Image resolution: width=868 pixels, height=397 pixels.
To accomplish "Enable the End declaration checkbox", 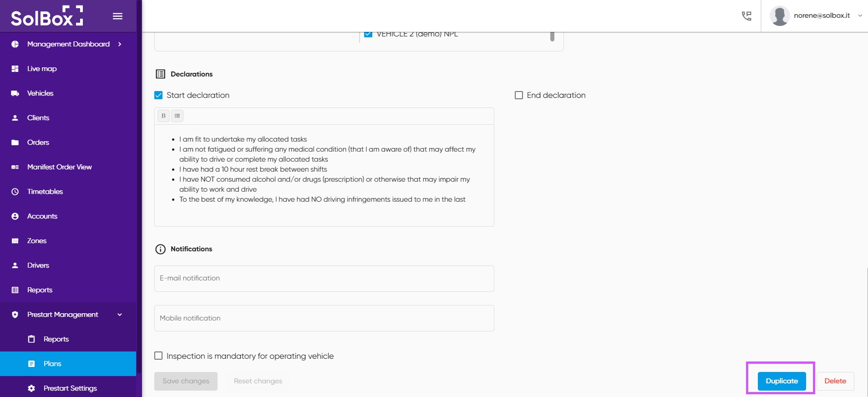I will pyautogui.click(x=519, y=95).
